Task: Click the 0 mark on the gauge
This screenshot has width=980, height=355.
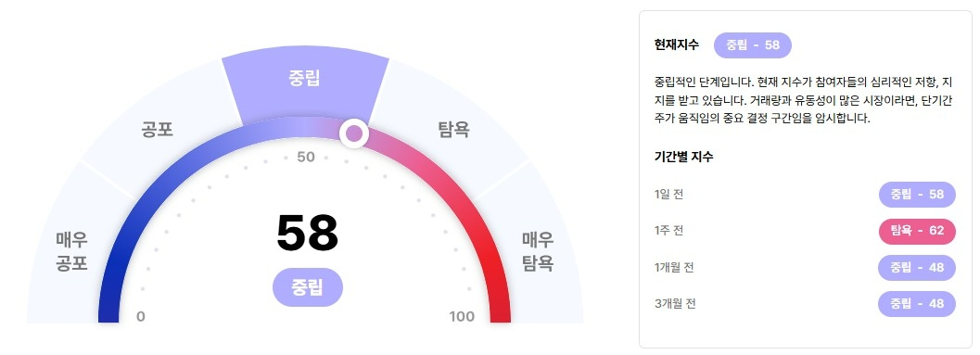Action: click(x=141, y=316)
